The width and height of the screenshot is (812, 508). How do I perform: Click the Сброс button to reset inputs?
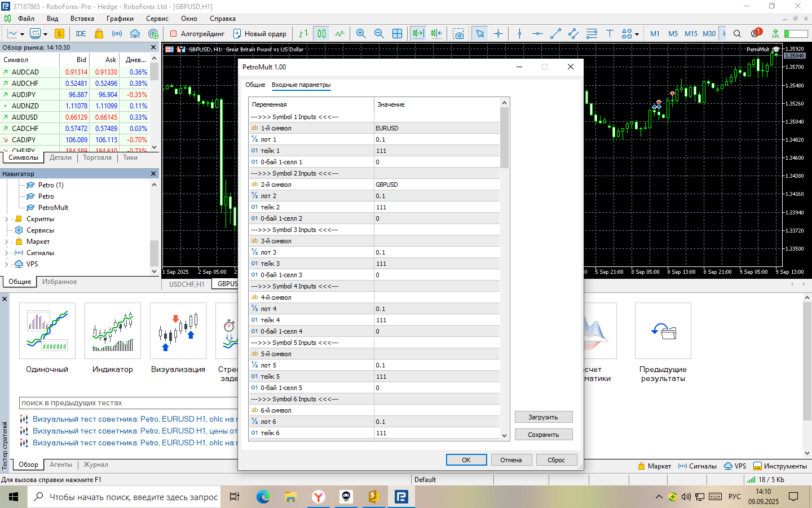click(556, 460)
